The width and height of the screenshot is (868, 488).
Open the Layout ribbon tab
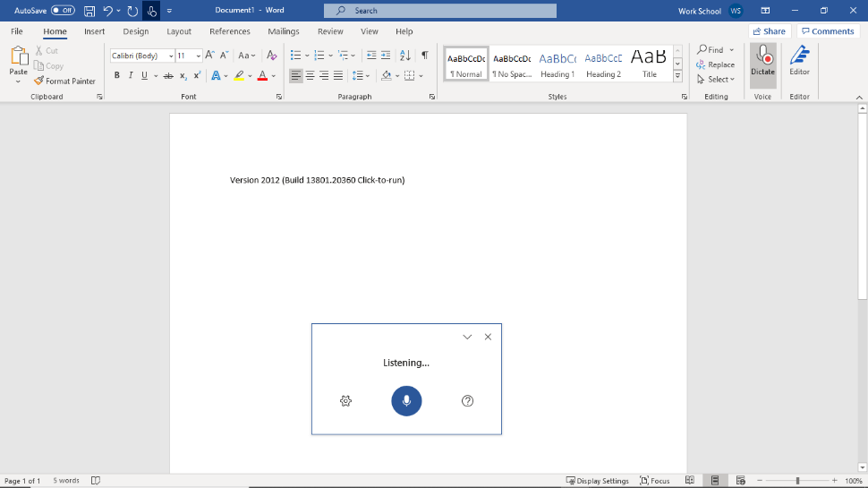click(x=179, y=31)
